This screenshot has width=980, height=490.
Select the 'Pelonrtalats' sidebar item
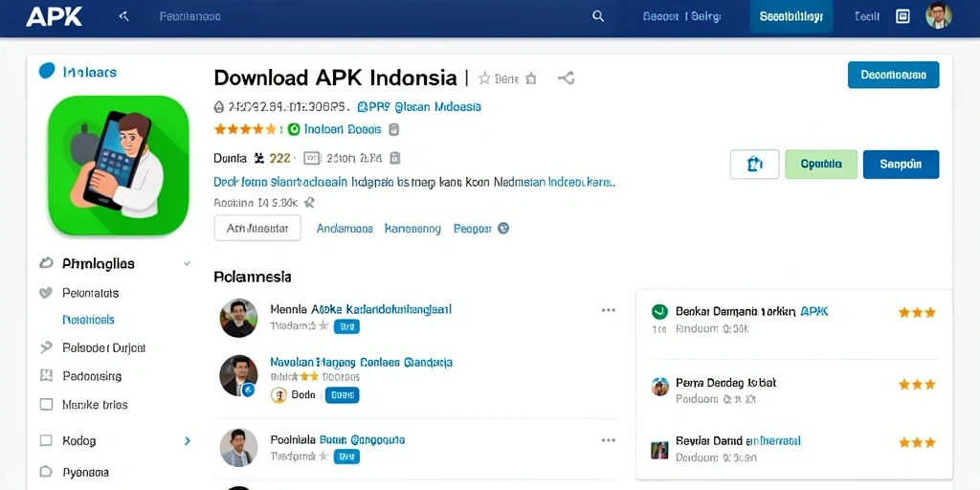pyautogui.click(x=91, y=293)
